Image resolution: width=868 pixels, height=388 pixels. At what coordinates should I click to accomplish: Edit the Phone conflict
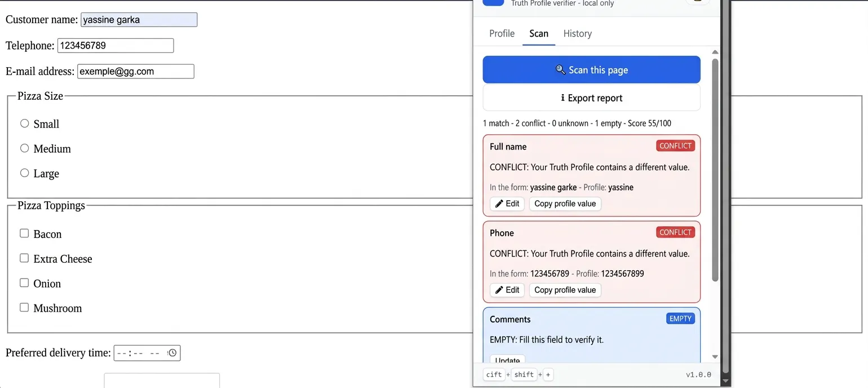507,290
